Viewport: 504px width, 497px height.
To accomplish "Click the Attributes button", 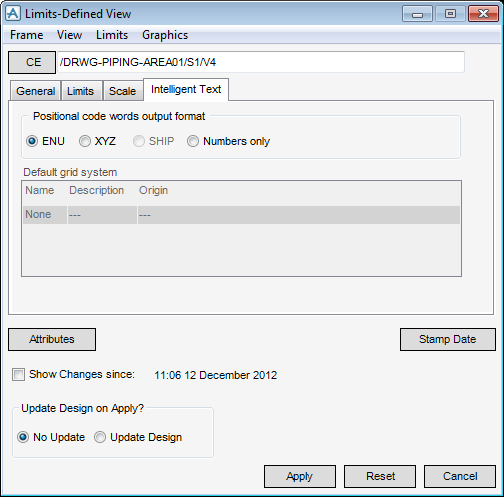I will 52,339.
